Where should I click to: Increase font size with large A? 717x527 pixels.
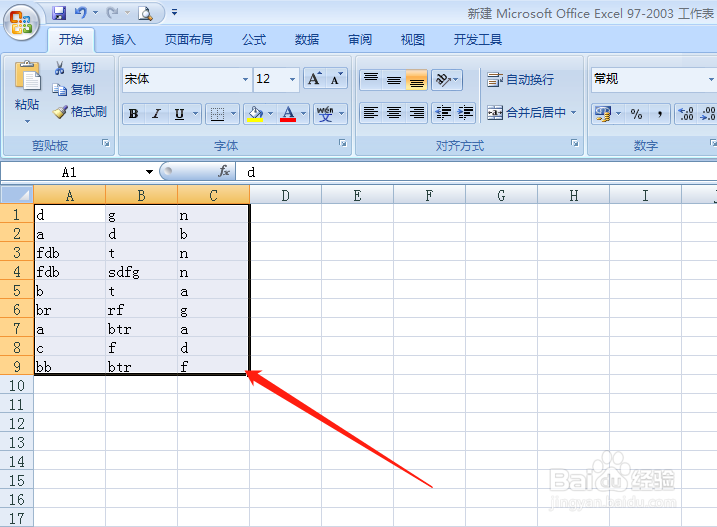[314, 79]
